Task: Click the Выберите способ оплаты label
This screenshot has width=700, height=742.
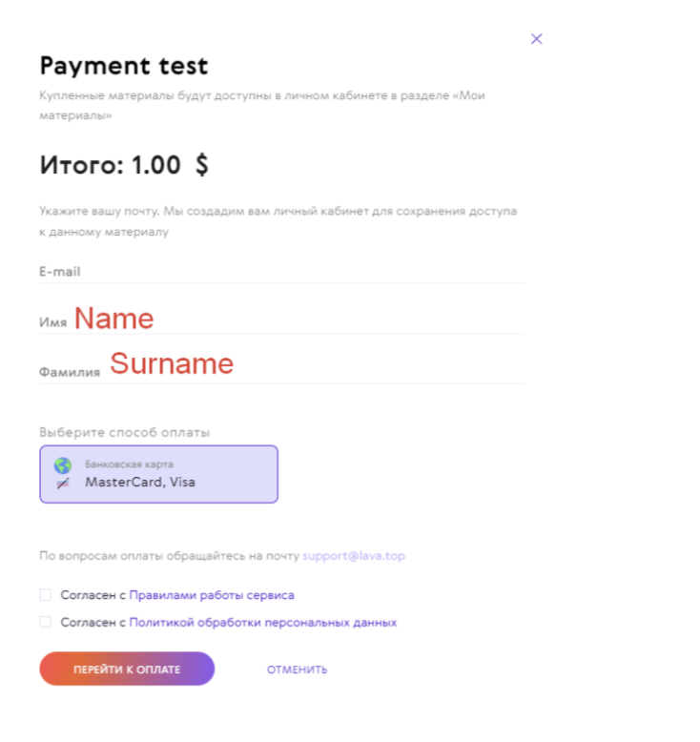Action: click(x=125, y=433)
